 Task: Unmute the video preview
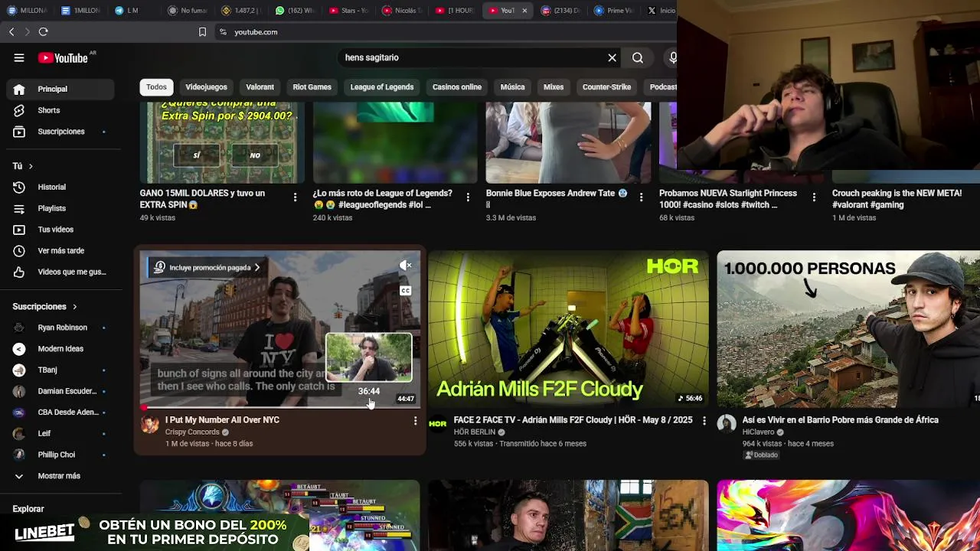coord(406,266)
